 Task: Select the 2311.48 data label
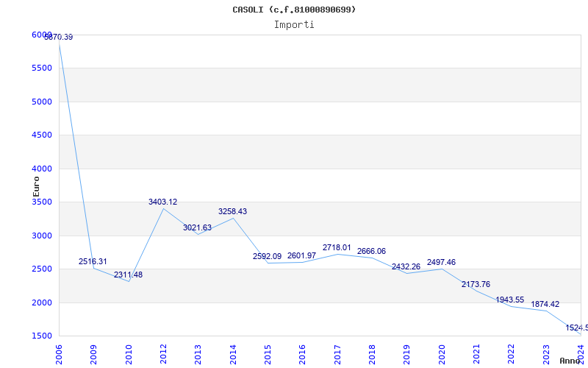[128, 275]
